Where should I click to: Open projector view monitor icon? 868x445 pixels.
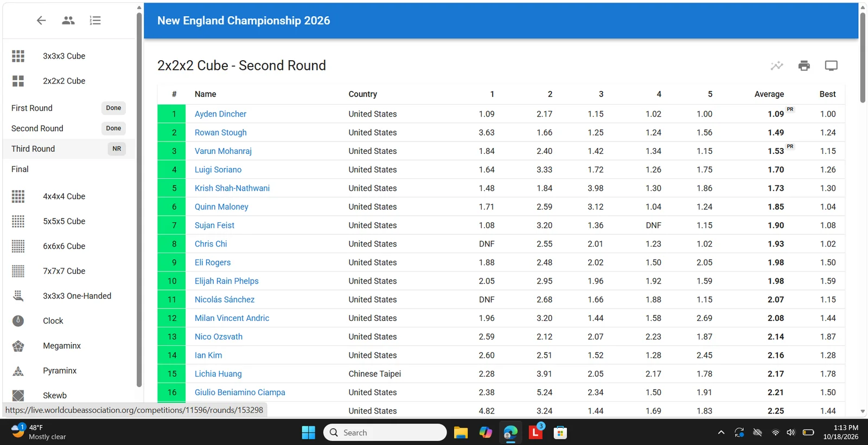831,66
